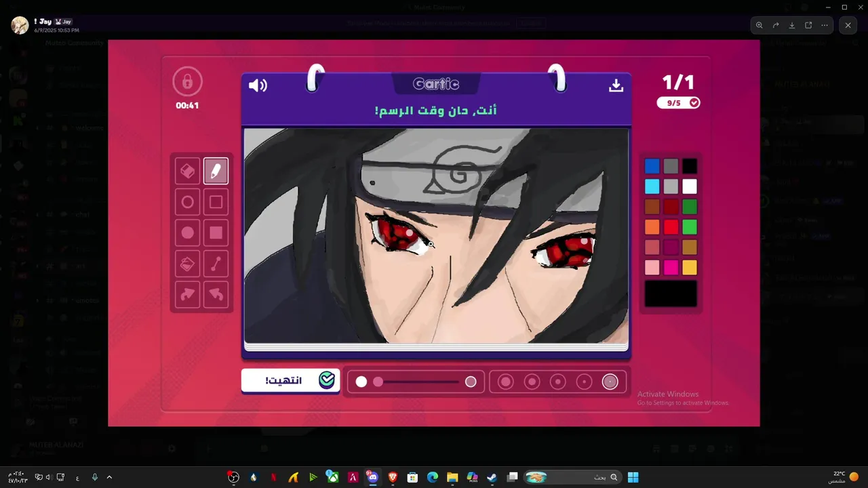Select the eraser tool
The height and width of the screenshot is (488, 868).
click(187, 171)
